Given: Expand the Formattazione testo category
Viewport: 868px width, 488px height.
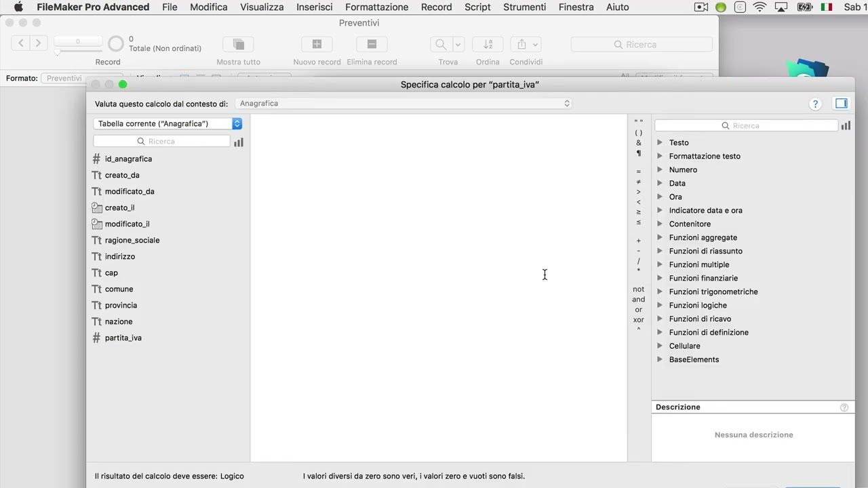Looking at the screenshot, I should pos(660,156).
